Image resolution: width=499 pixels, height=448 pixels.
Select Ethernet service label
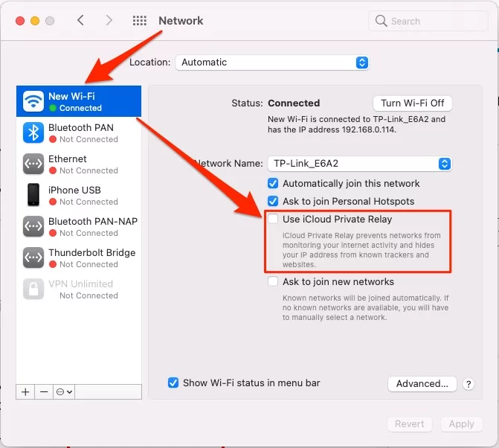tap(67, 159)
